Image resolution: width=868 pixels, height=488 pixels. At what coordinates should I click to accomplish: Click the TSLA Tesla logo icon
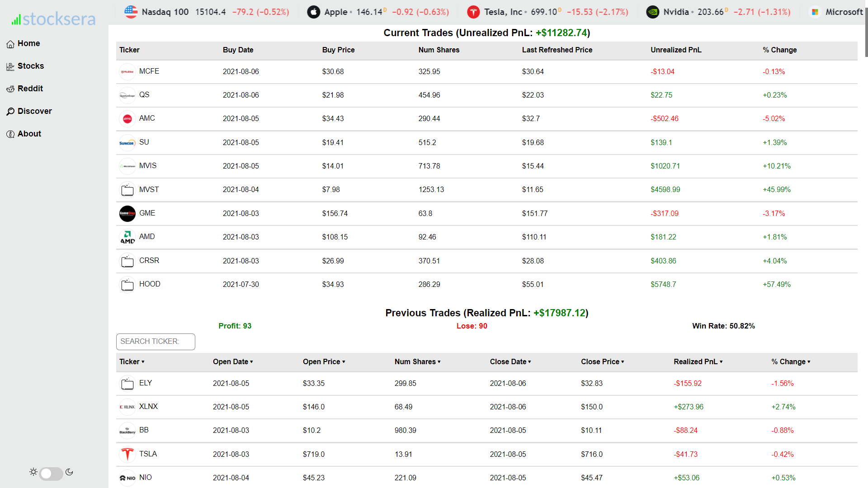coord(127,454)
